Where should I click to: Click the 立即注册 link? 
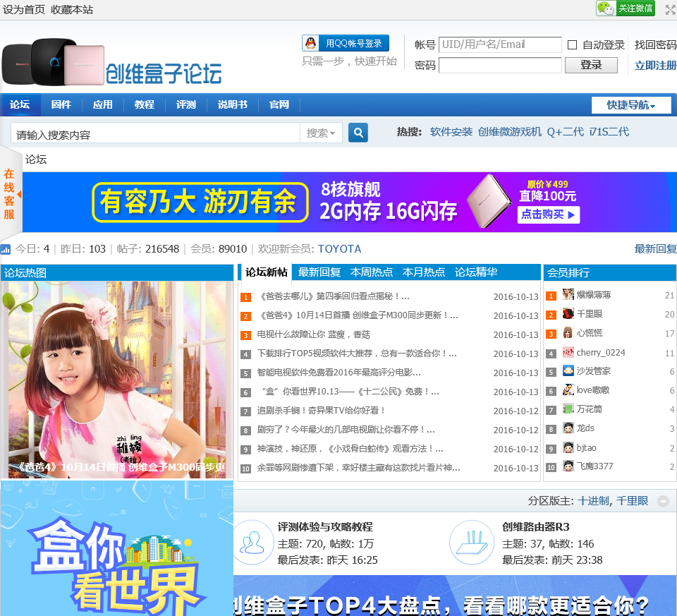[x=655, y=66]
